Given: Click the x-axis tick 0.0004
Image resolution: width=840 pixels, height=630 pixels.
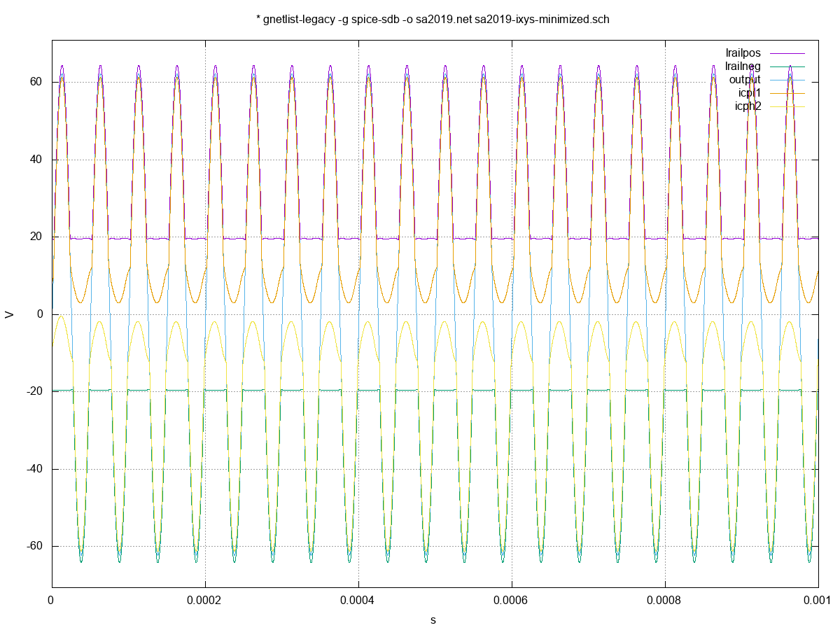Looking at the screenshot, I should (x=358, y=601).
